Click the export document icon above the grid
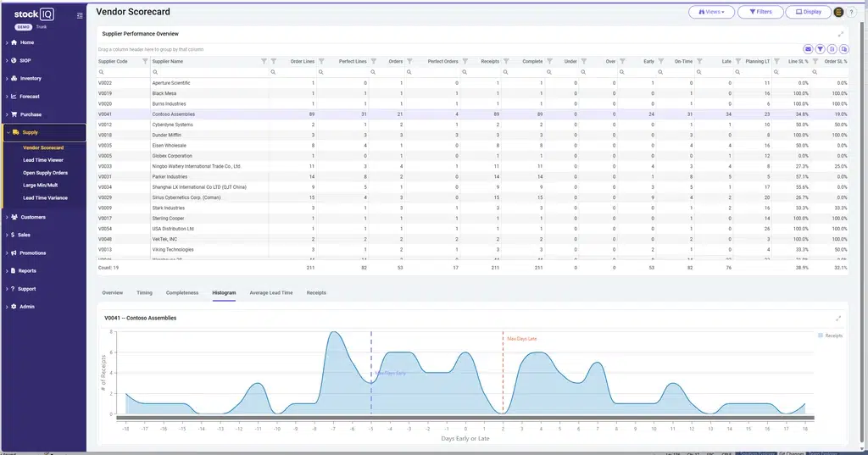The width and height of the screenshot is (868, 455). coord(832,49)
